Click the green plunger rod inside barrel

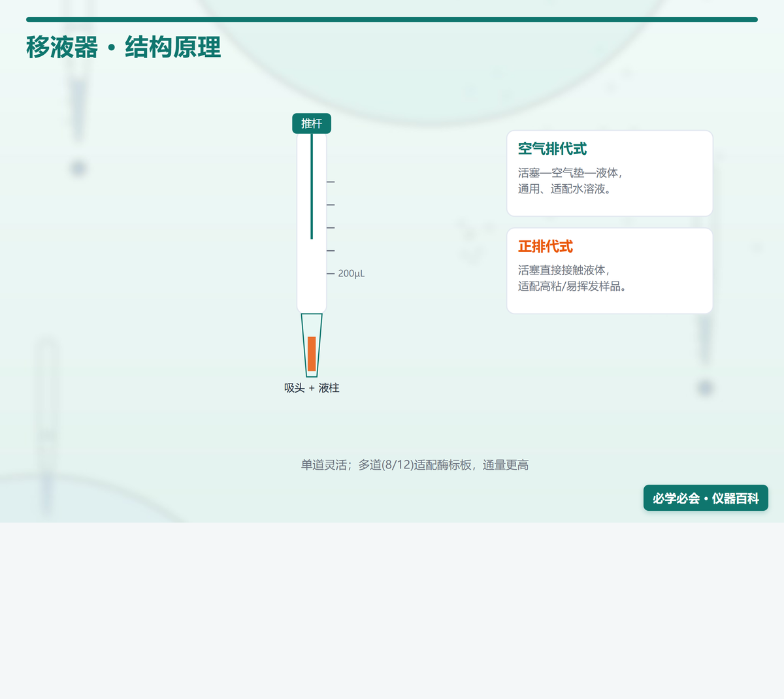coord(312,186)
